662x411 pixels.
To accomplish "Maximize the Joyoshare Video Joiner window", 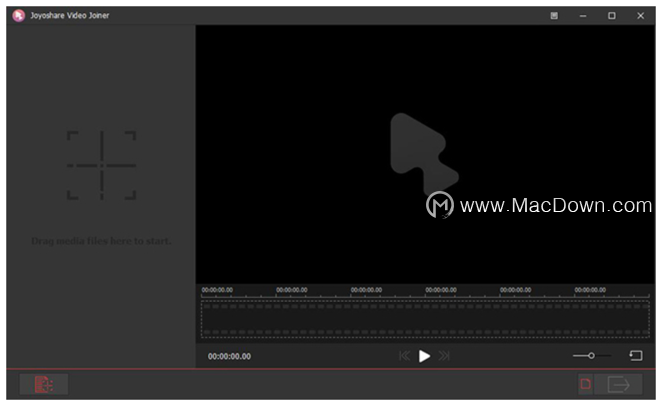I will click(611, 16).
